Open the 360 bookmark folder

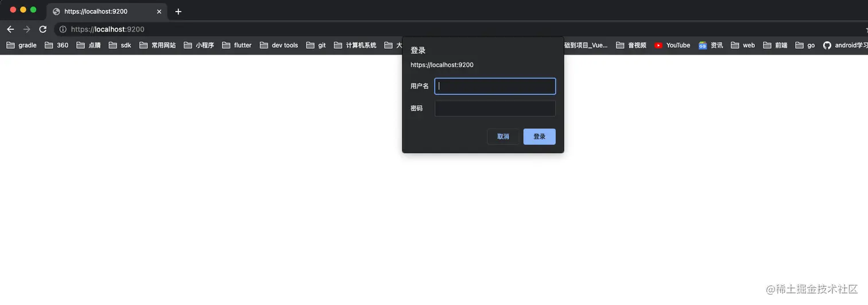click(x=56, y=45)
